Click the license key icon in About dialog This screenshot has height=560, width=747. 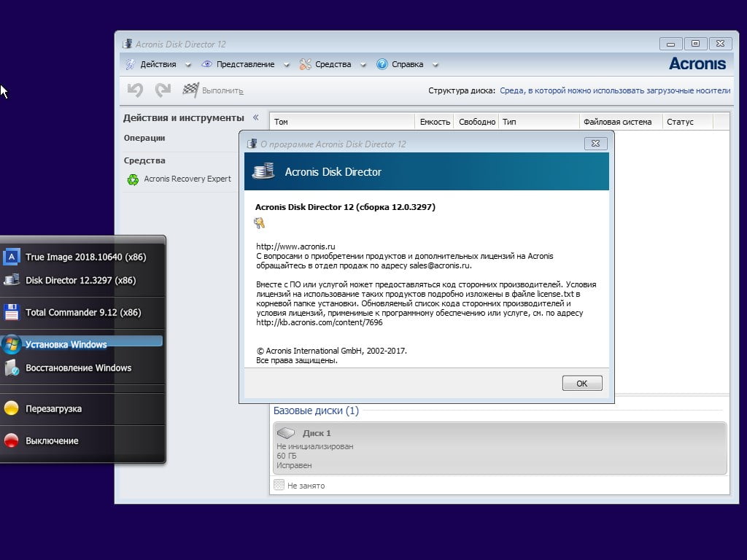tap(260, 223)
